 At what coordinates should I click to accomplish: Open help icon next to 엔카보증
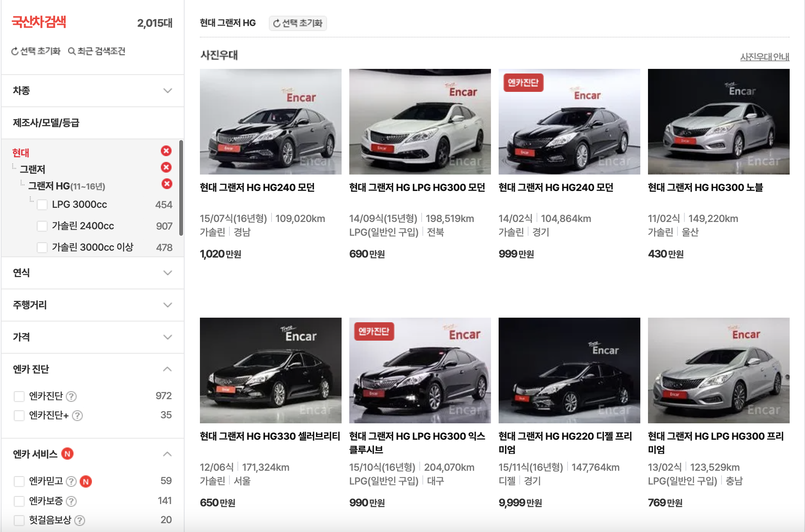pos(71,501)
